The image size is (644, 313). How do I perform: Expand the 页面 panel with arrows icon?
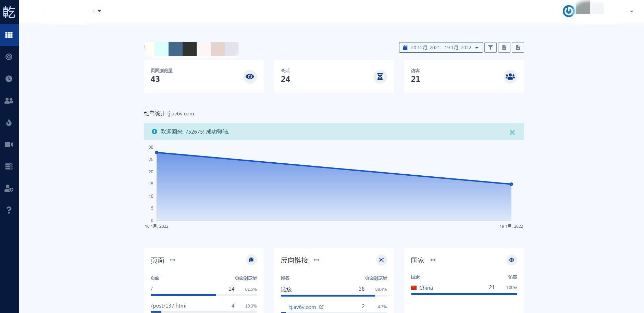(x=173, y=260)
